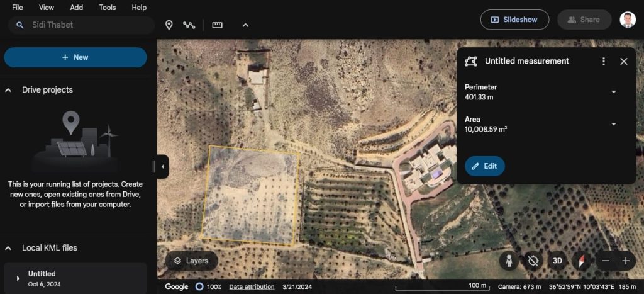Activate the Measure distance ruler tool

[x=218, y=25]
